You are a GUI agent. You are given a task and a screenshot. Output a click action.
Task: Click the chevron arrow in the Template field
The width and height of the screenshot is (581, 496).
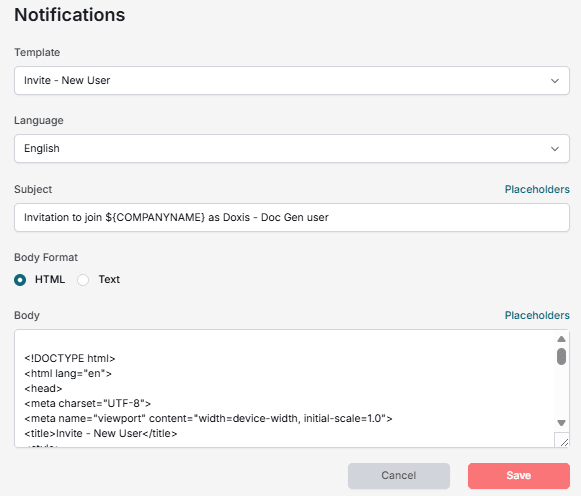[x=554, y=81]
